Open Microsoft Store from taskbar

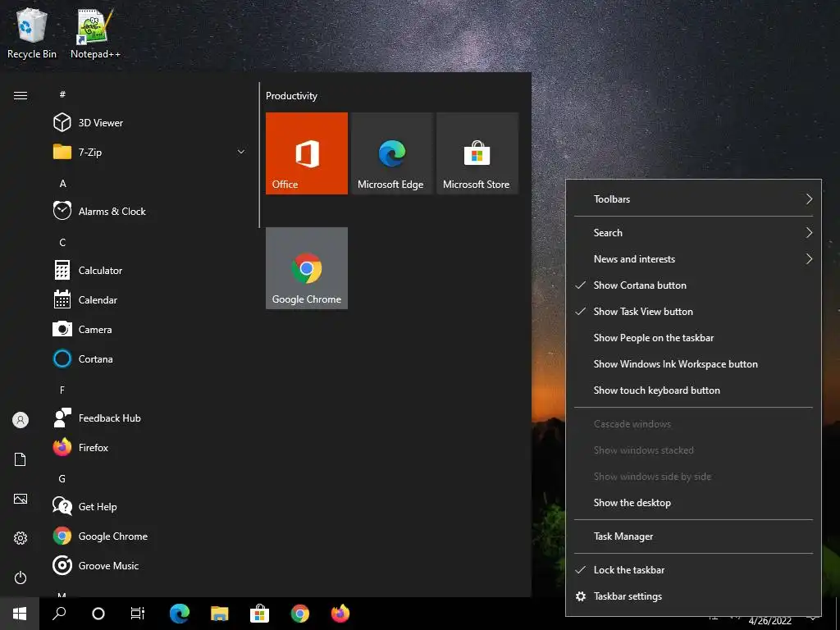259,614
